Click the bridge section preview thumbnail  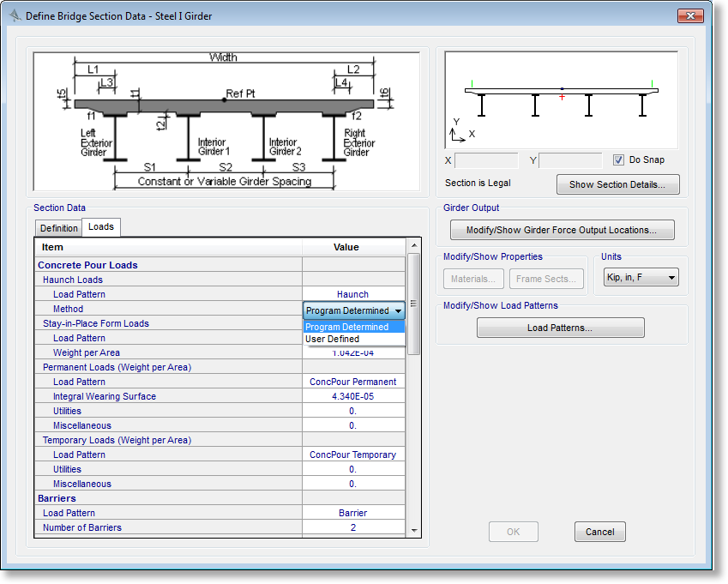(x=561, y=100)
